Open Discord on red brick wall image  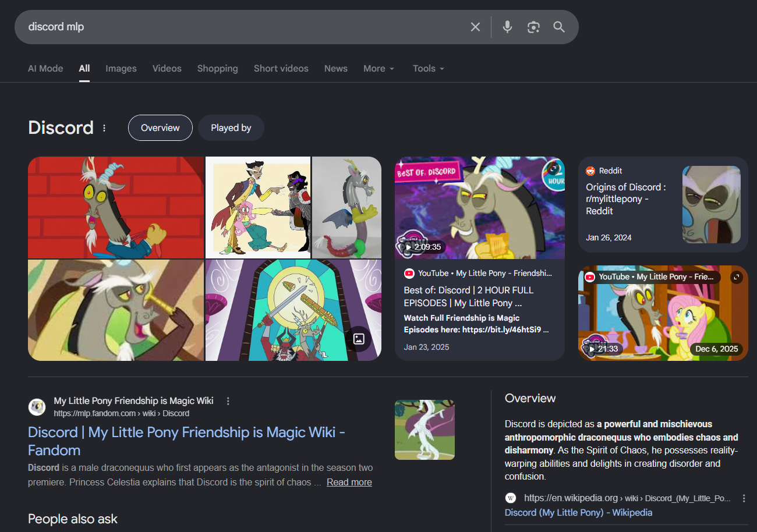116,207
